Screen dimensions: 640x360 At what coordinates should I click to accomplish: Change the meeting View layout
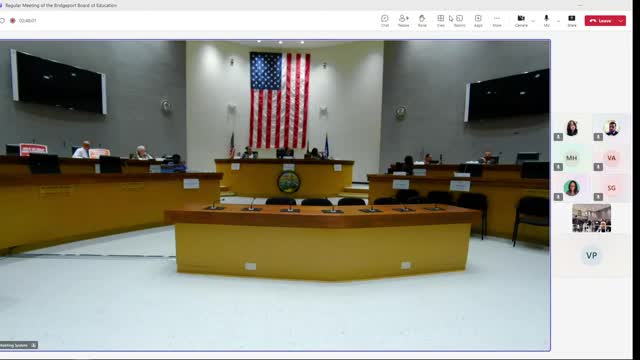click(x=441, y=21)
